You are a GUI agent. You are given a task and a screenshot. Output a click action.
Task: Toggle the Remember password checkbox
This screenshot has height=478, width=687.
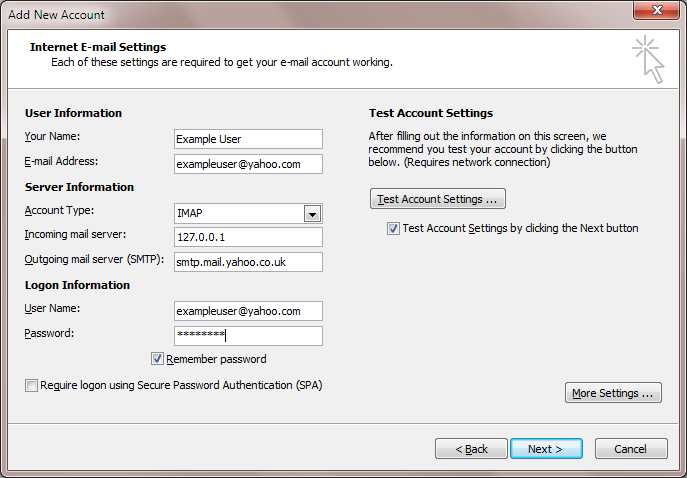tap(157, 359)
